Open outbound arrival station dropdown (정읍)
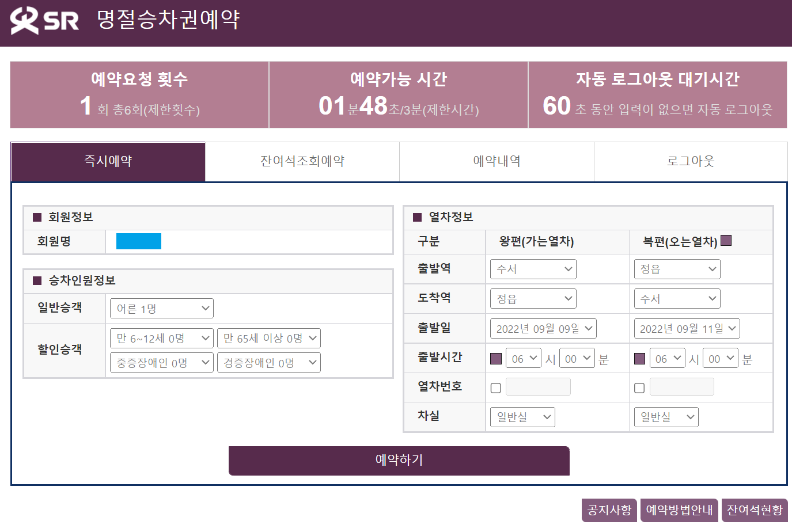 coord(533,299)
